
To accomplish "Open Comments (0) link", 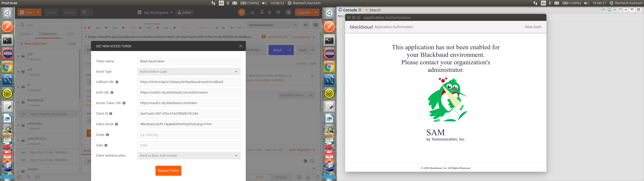I will (274, 37).
